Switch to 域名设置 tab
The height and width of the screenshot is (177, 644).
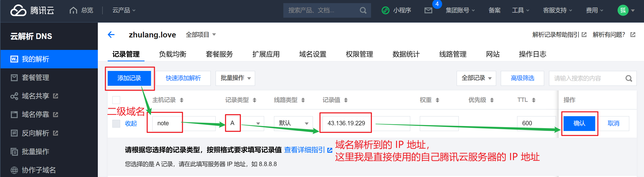point(313,54)
